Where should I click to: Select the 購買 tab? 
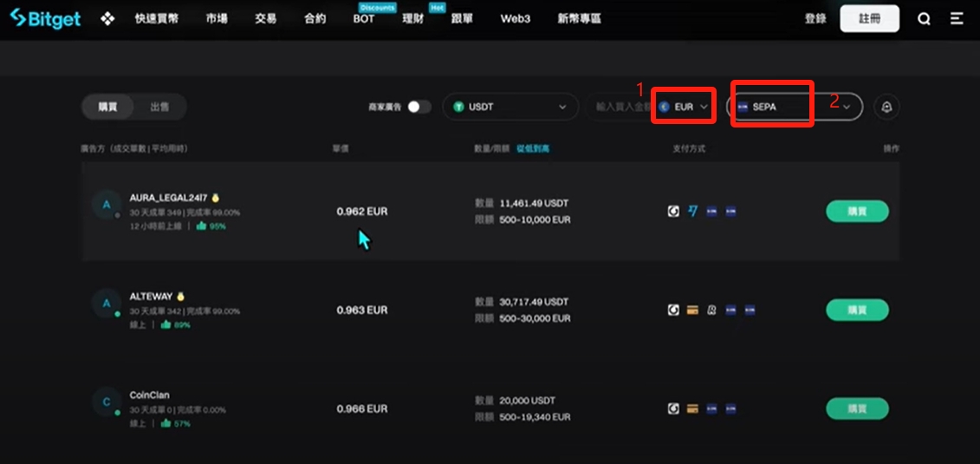coord(107,107)
